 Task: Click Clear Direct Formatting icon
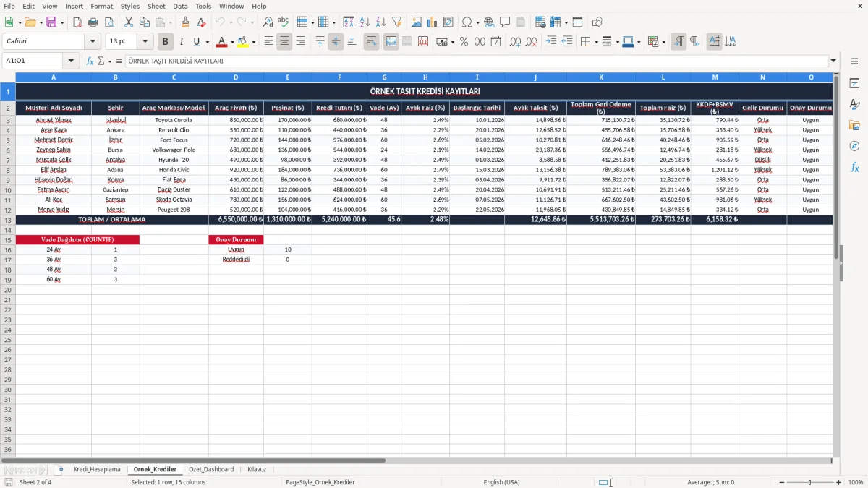click(x=201, y=22)
